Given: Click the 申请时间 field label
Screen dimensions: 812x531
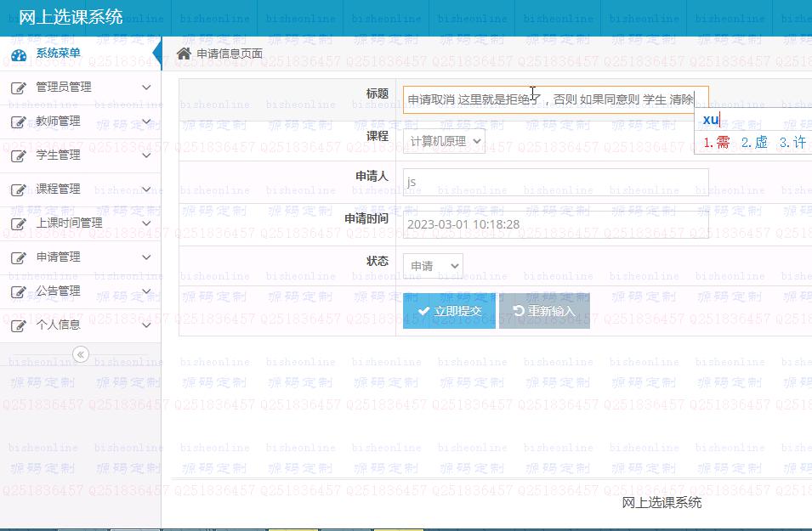Looking at the screenshot, I should tap(366, 219).
